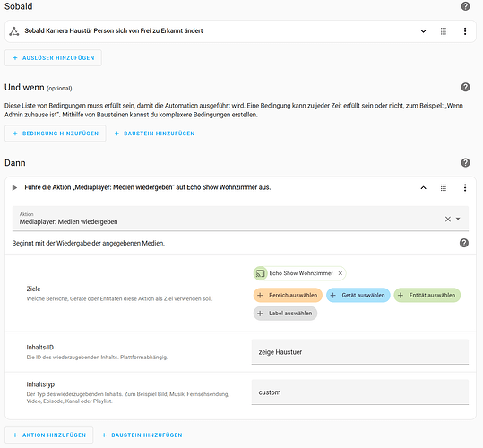This screenshot has height=448, width=483.
Task: Click the state trigger icon in the trigger row
Action: coord(13,31)
